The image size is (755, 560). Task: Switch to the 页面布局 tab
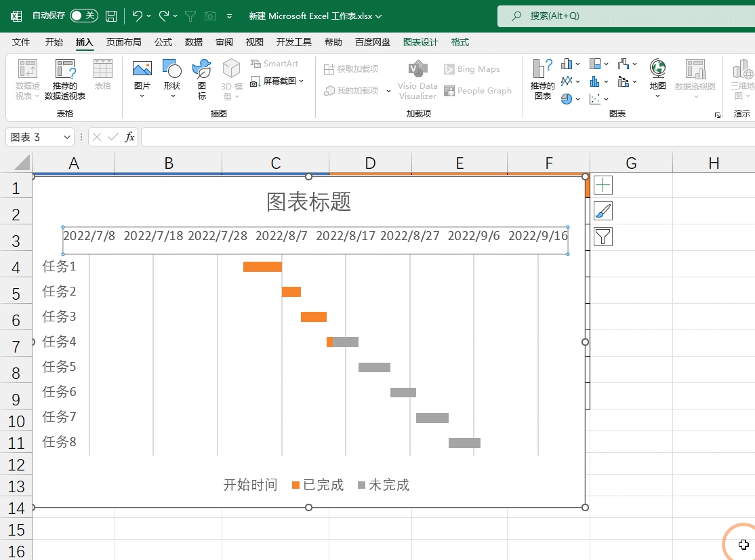(x=124, y=43)
